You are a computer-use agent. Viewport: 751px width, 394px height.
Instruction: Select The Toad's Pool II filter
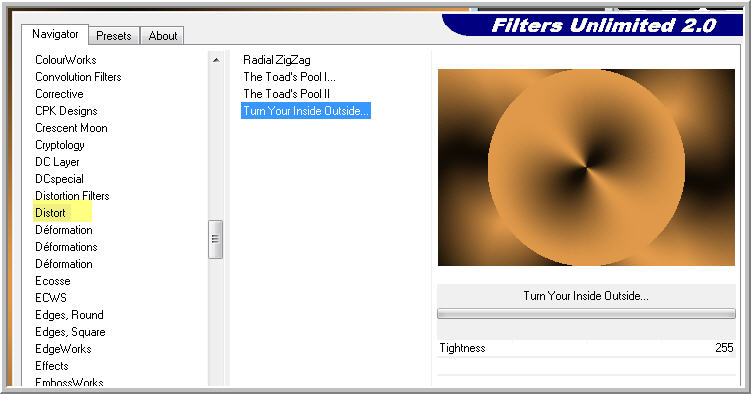coord(286,94)
